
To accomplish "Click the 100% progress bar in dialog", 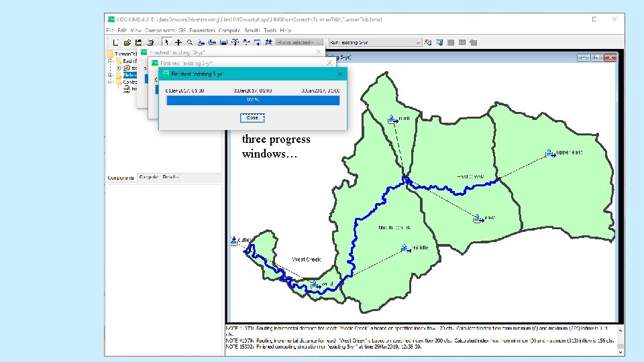I will [253, 100].
